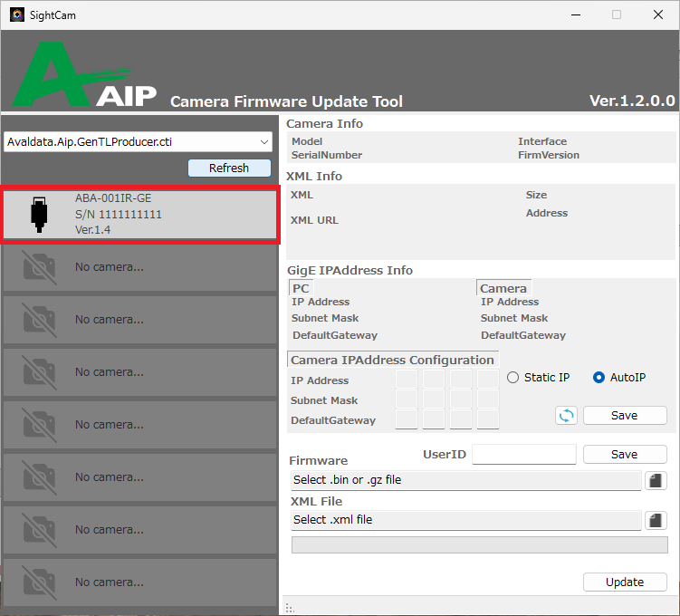Click the S/N 1111111111 serial text
680x616 pixels.
(119, 215)
